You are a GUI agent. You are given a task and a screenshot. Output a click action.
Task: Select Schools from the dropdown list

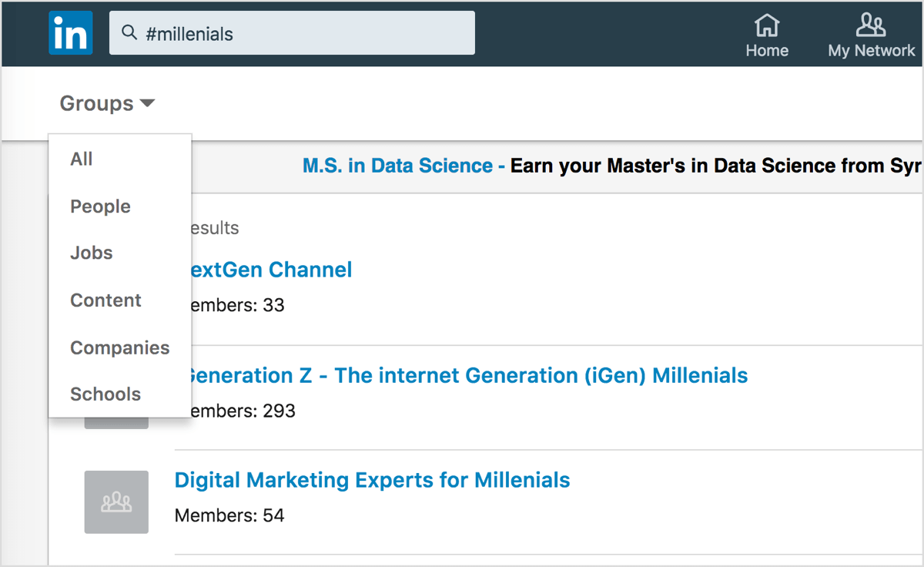tap(105, 394)
